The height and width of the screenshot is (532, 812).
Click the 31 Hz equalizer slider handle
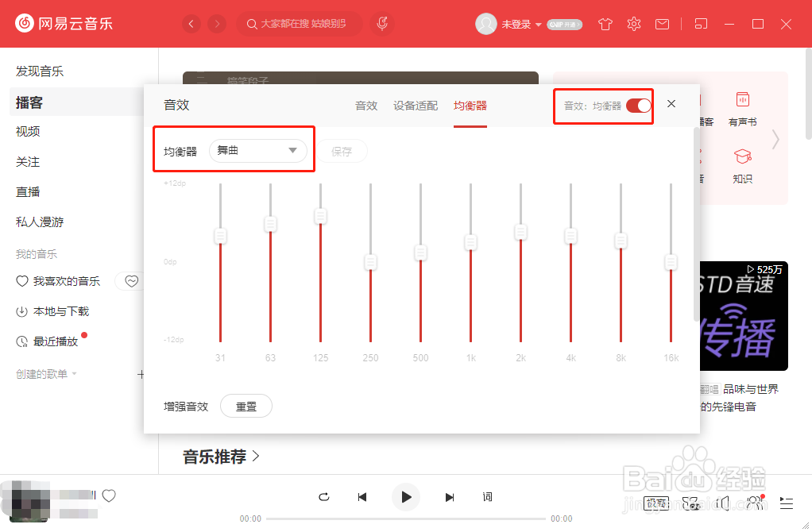pos(221,236)
